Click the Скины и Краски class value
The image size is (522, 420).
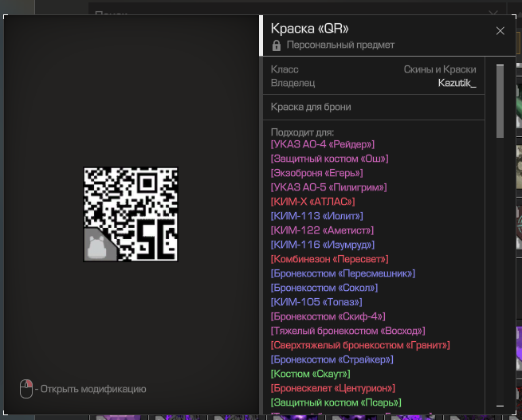[x=440, y=69]
